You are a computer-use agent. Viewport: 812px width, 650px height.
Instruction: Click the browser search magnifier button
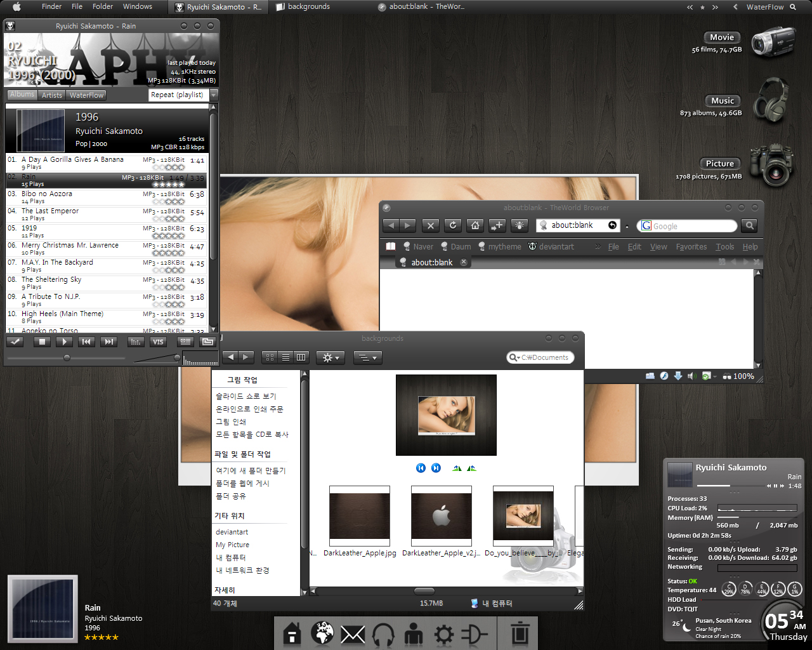pos(749,225)
